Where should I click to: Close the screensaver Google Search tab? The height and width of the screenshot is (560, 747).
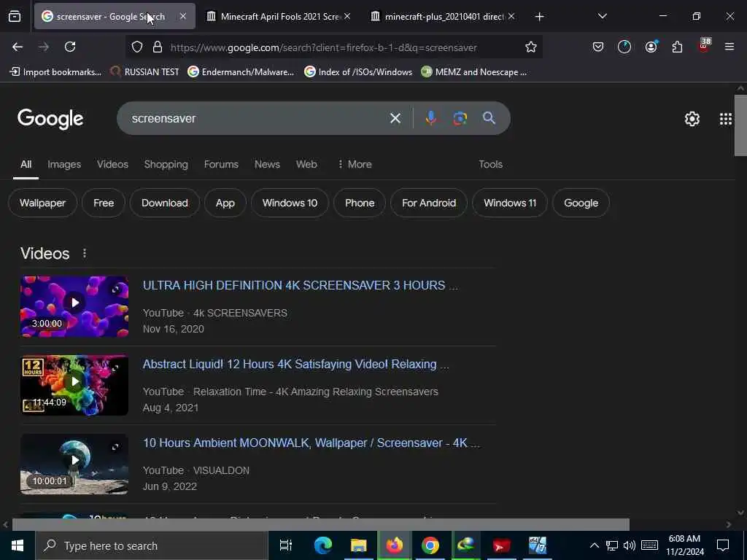[183, 16]
